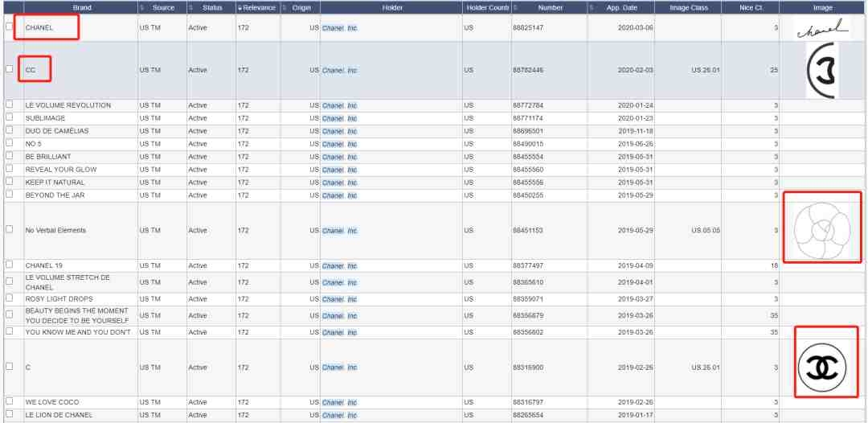Open Chanel, Inc. link for ROSY LIGHT DROPS
Image resolution: width=868 pixels, height=423 pixels.
(x=340, y=299)
